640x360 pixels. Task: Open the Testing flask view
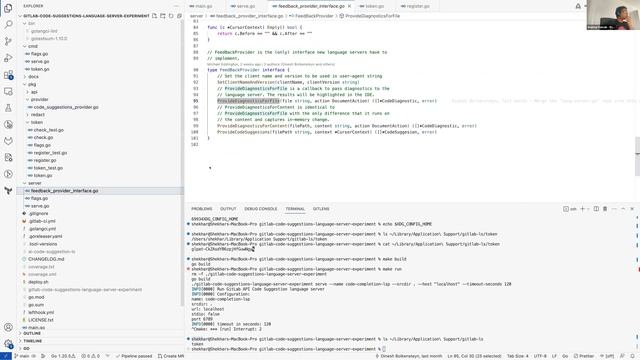[x=8, y=108]
